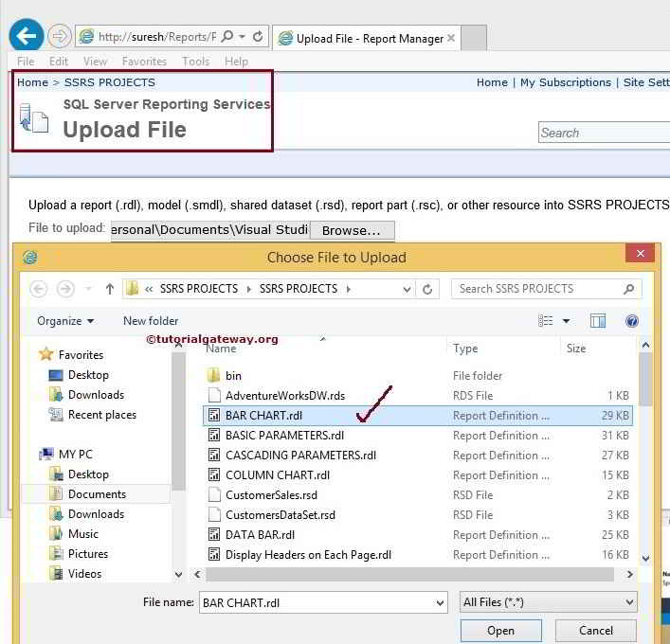Open the recent locations dropdown in dialog

[88, 289]
